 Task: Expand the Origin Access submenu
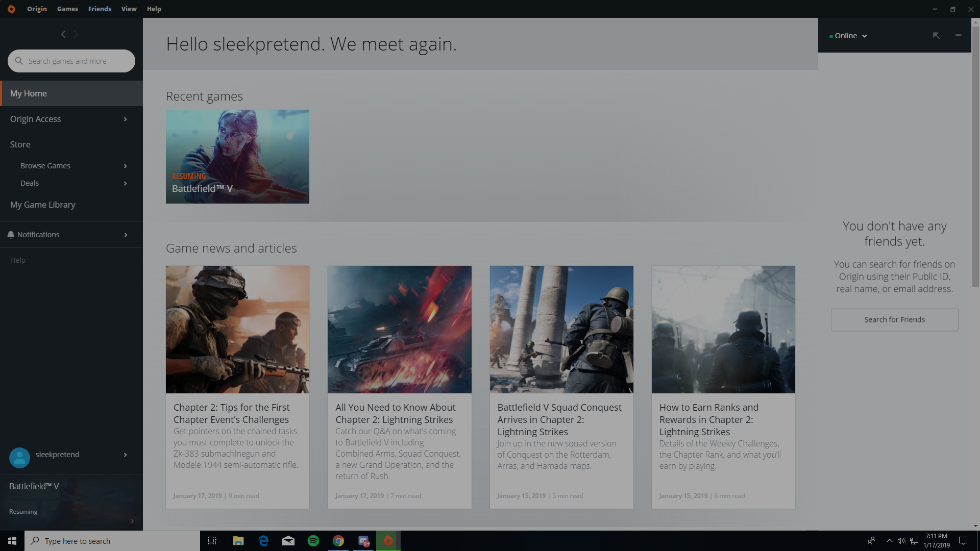(x=125, y=119)
